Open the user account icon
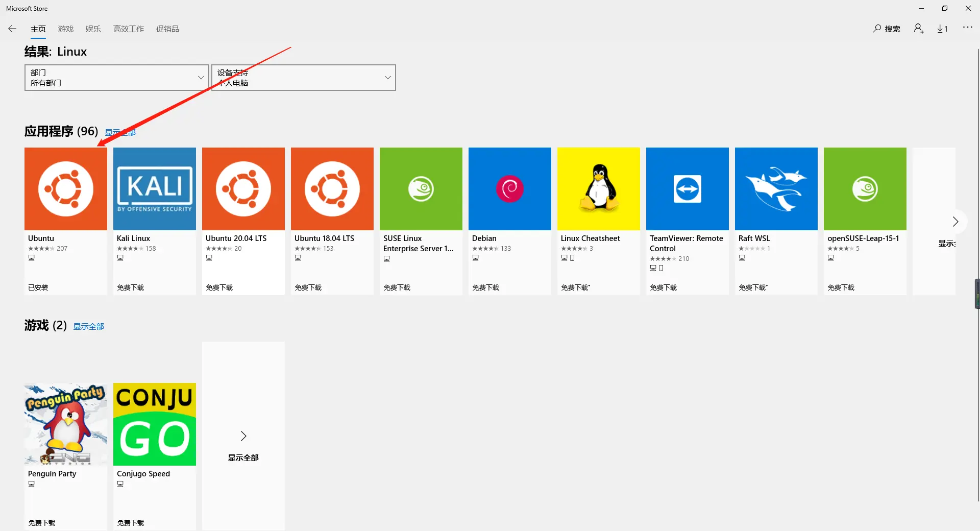The image size is (980, 531). pos(919,29)
